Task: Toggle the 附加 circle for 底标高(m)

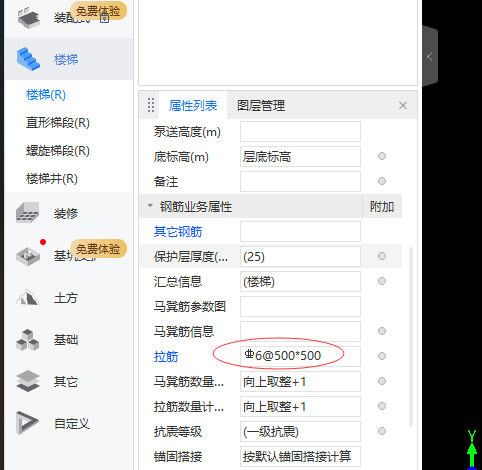Action: 382,156
